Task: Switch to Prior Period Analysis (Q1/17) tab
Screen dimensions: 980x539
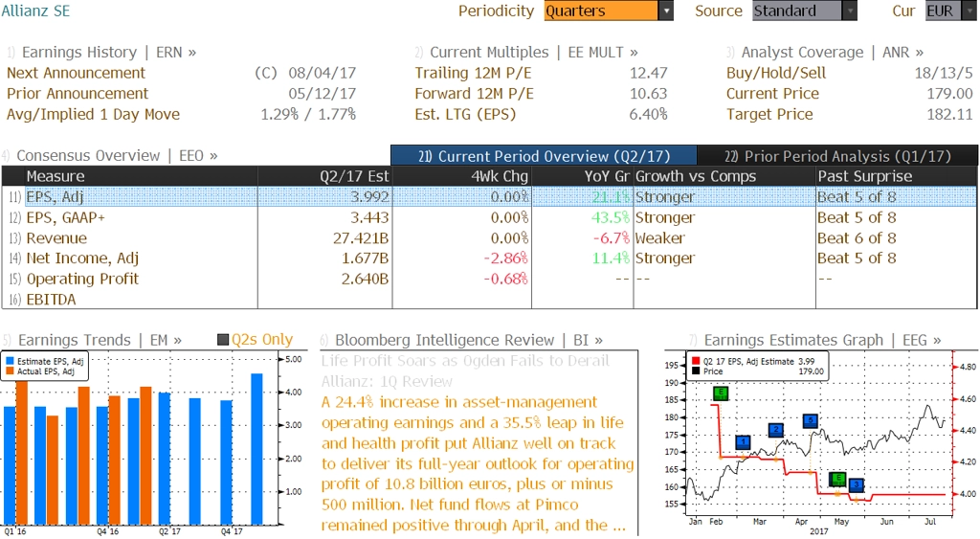Action: coord(837,156)
